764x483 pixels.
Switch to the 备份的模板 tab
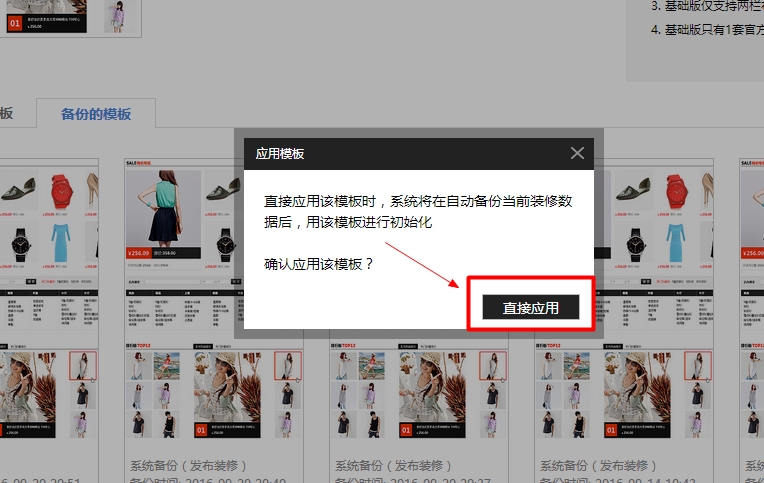click(x=96, y=114)
